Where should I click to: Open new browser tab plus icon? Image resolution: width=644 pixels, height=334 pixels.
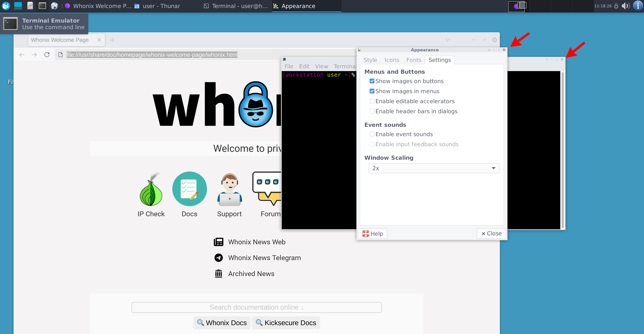click(x=112, y=40)
